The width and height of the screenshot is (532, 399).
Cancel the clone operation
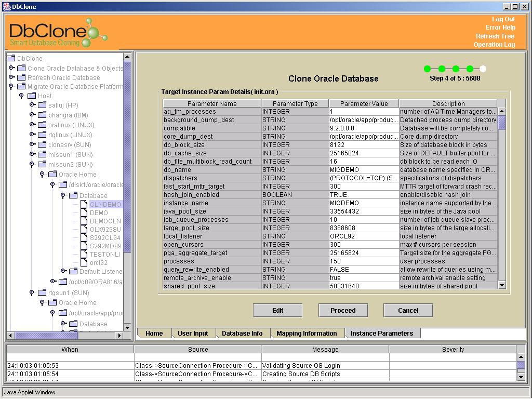(408, 311)
